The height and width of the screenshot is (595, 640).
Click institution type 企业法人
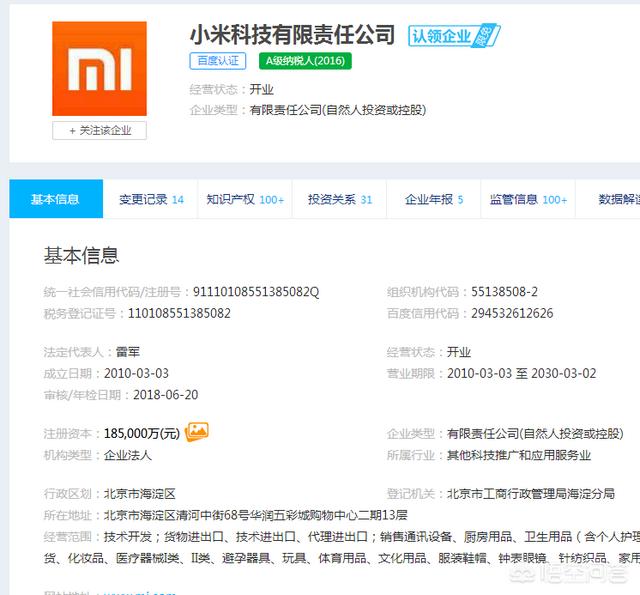[x=128, y=455]
